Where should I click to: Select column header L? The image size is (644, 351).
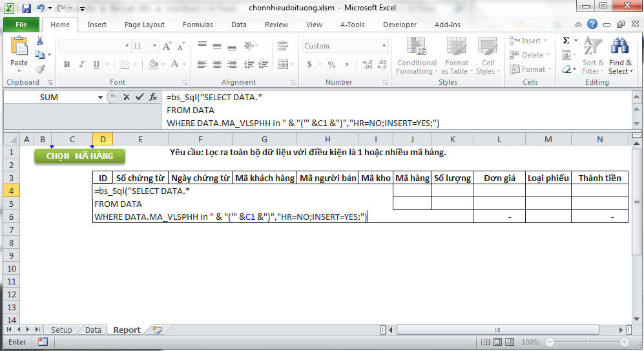499,139
